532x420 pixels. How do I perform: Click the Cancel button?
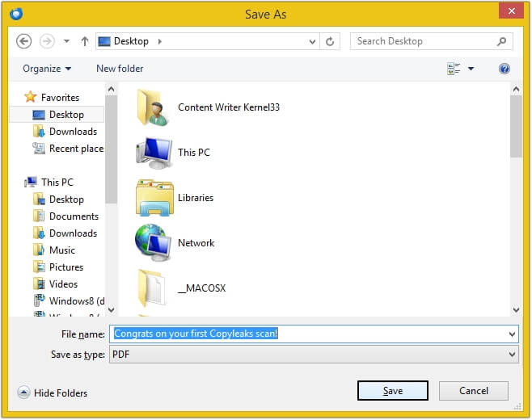(474, 391)
